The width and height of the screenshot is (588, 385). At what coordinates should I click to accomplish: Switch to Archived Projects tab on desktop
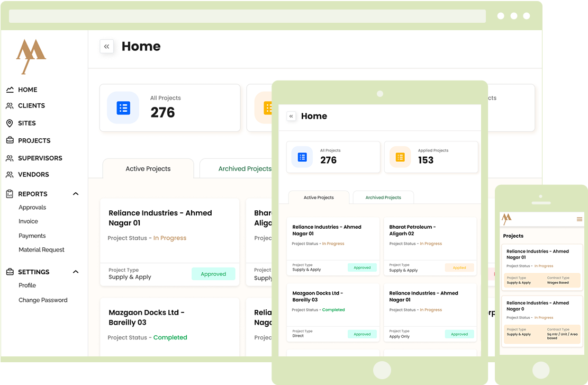[245, 169]
